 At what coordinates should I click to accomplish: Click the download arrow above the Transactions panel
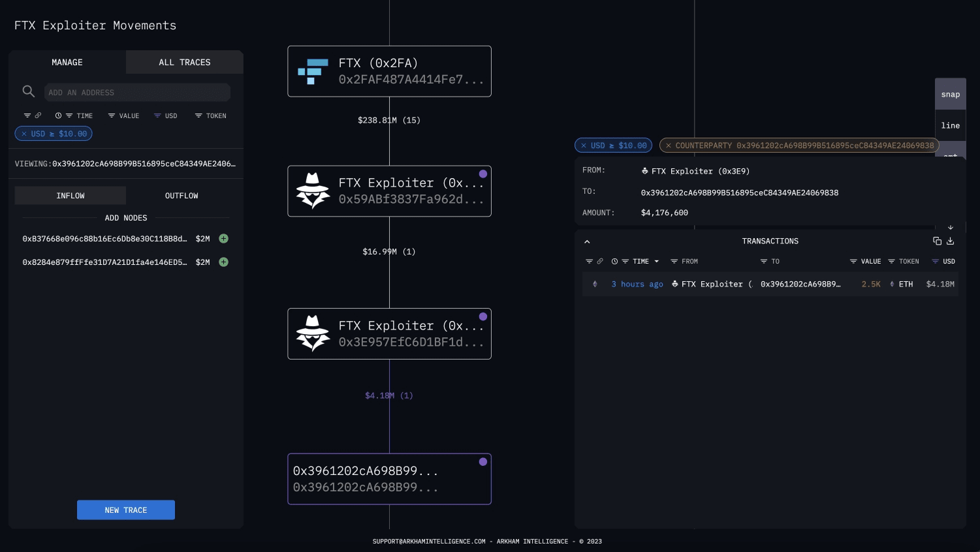coord(951,227)
